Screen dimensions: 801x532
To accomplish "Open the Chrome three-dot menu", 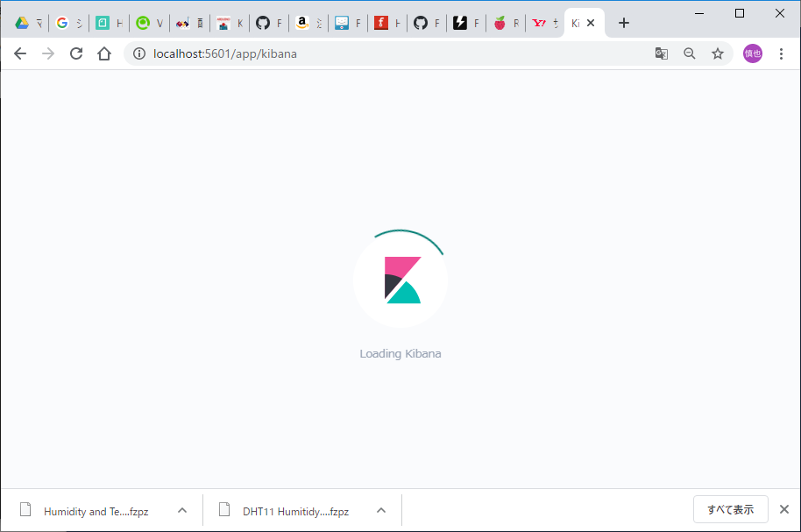I will (781, 53).
